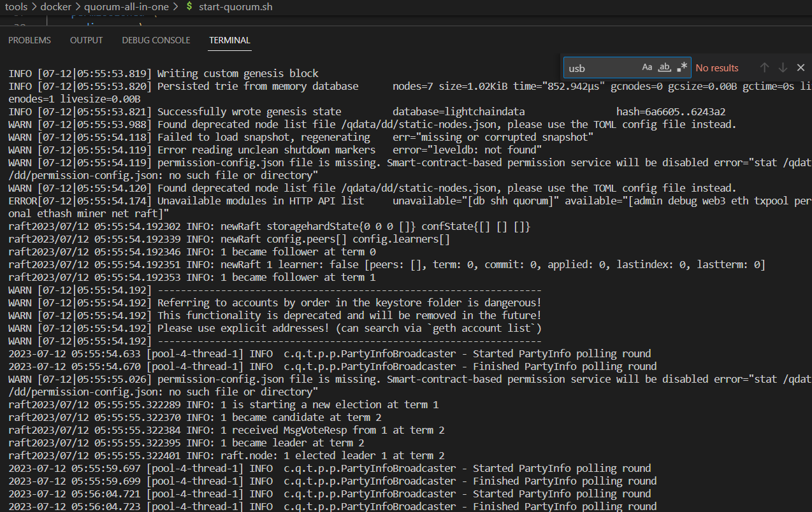Enable regular expression search mode
Image resolution: width=812 pixels, height=512 pixels.
(x=681, y=66)
